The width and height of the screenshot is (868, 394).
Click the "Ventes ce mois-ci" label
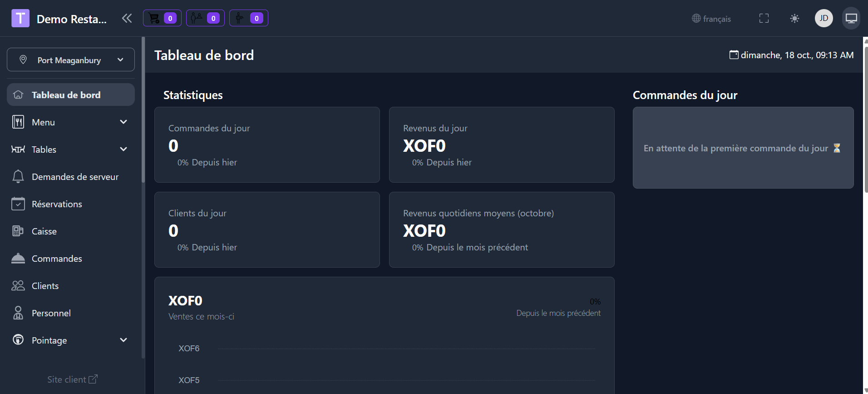(202, 316)
